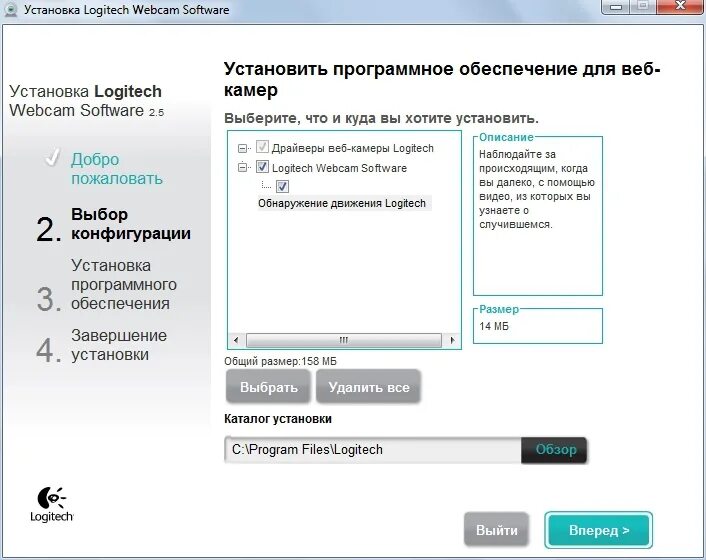Click the left arrow of horizontal scrollbar
706x560 pixels.
236,340
